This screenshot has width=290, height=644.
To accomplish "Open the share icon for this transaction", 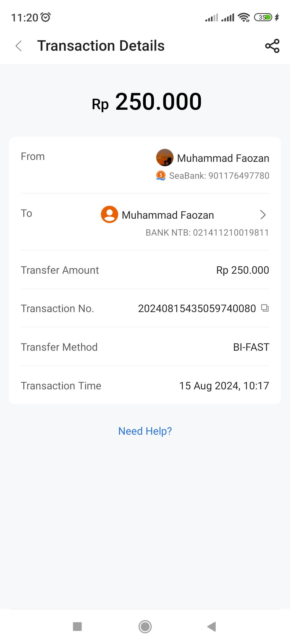I will click(272, 46).
